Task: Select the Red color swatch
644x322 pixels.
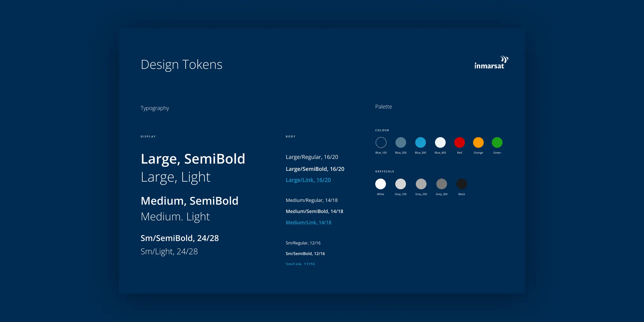Action: tap(460, 143)
